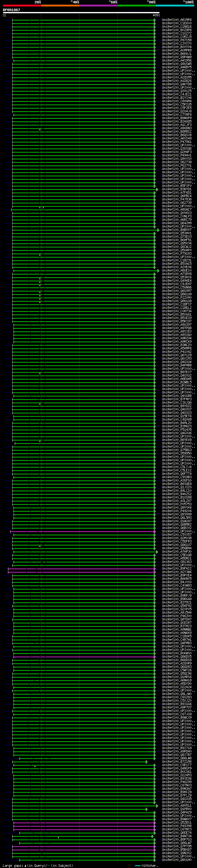This screenshot has height=868, width=197.
Task: Click the purple alignment bar for UniRef100_B9FHI2
Action: pos(81,568)
